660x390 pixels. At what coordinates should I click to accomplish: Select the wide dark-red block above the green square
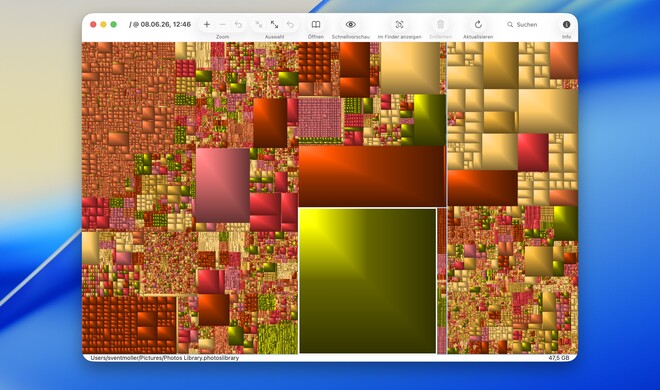pos(372,176)
